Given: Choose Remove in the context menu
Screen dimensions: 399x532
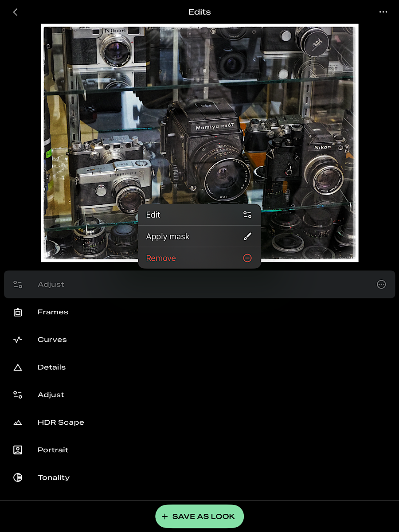Looking at the screenshot, I should [199, 258].
